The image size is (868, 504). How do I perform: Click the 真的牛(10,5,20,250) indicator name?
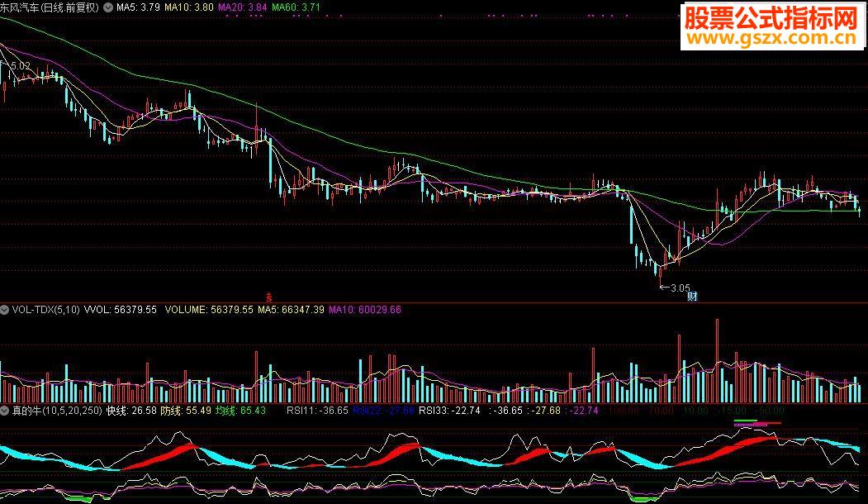[x=57, y=411]
